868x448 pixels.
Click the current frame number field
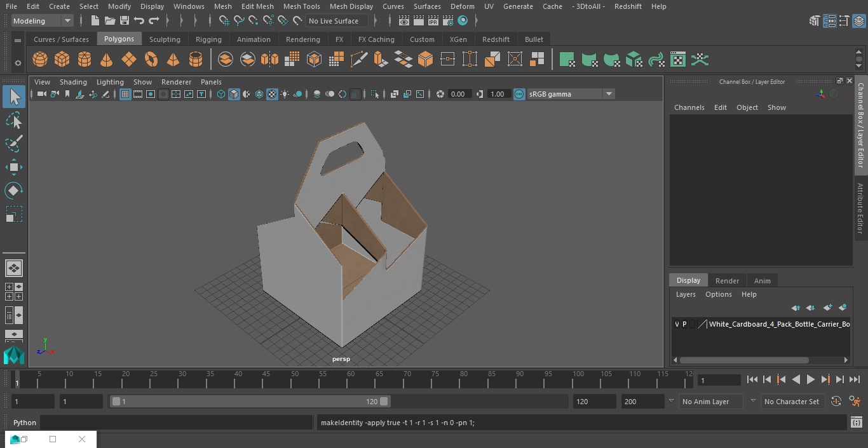click(x=719, y=381)
